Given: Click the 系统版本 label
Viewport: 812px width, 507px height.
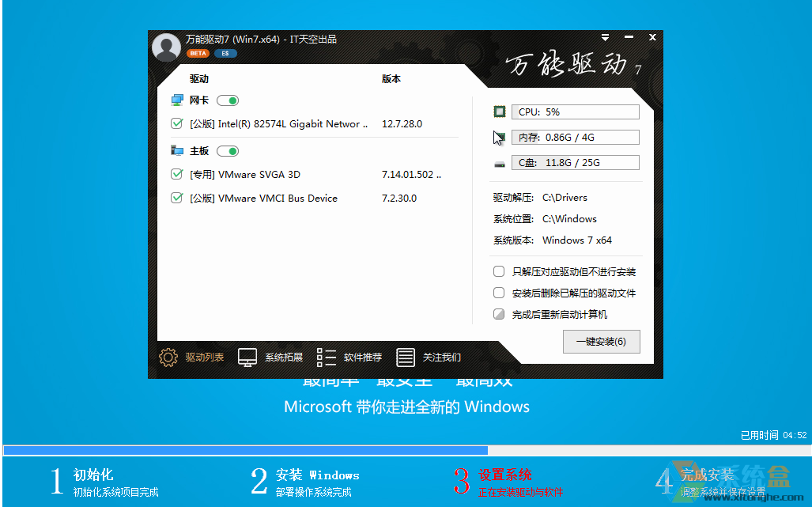Looking at the screenshot, I should pos(513,240).
